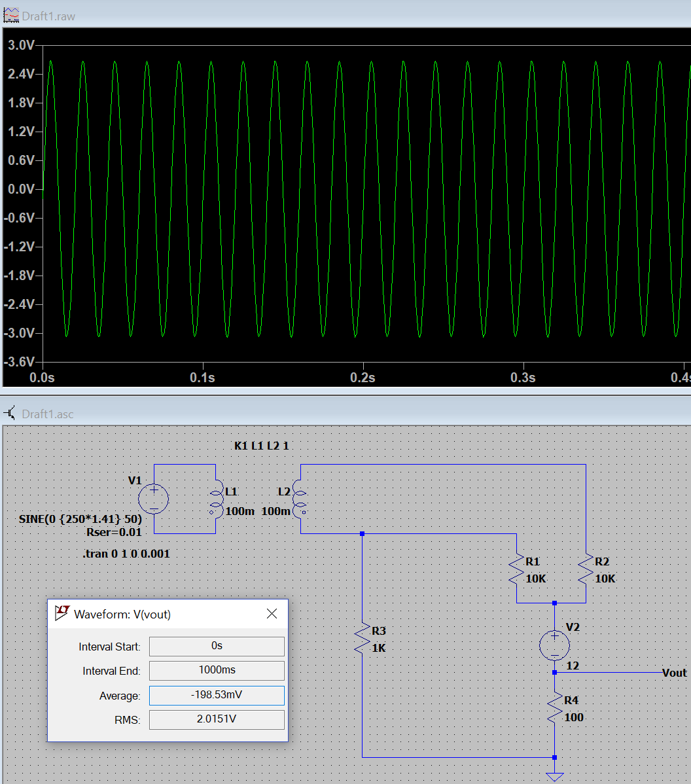Viewport: 691px width, 784px height.
Task: Close the Waveform V(vout) dialog
Action: point(272,613)
